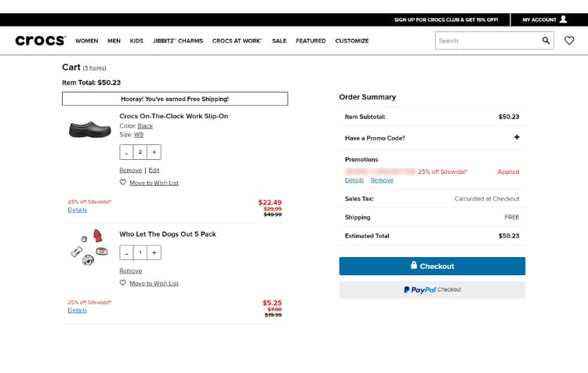This screenshot has height=373, width=588.
Task: Click the blue Checkout button
Action: (x=432, y=266)
